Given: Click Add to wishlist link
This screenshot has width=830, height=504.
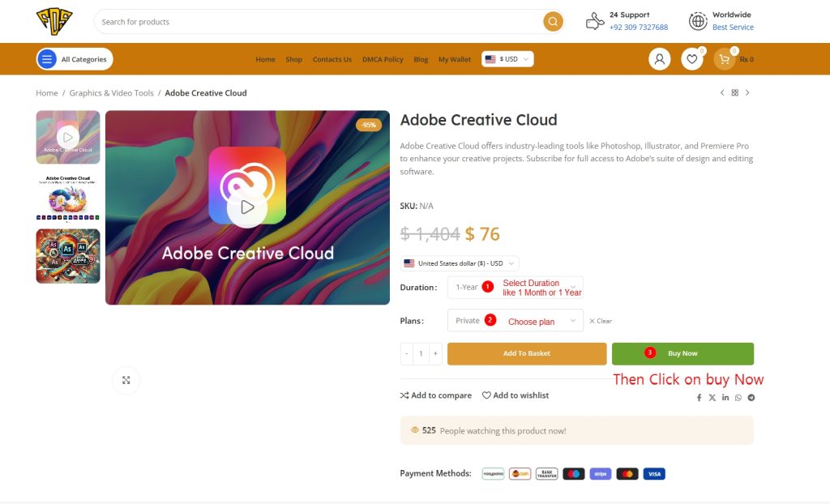Looking at the screenshot, I should pos(515,395).
